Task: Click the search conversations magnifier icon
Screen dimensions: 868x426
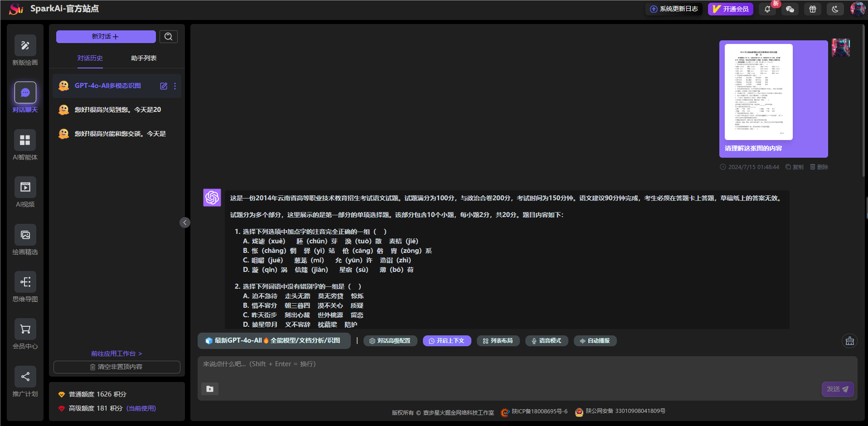Action: [169, 37]
